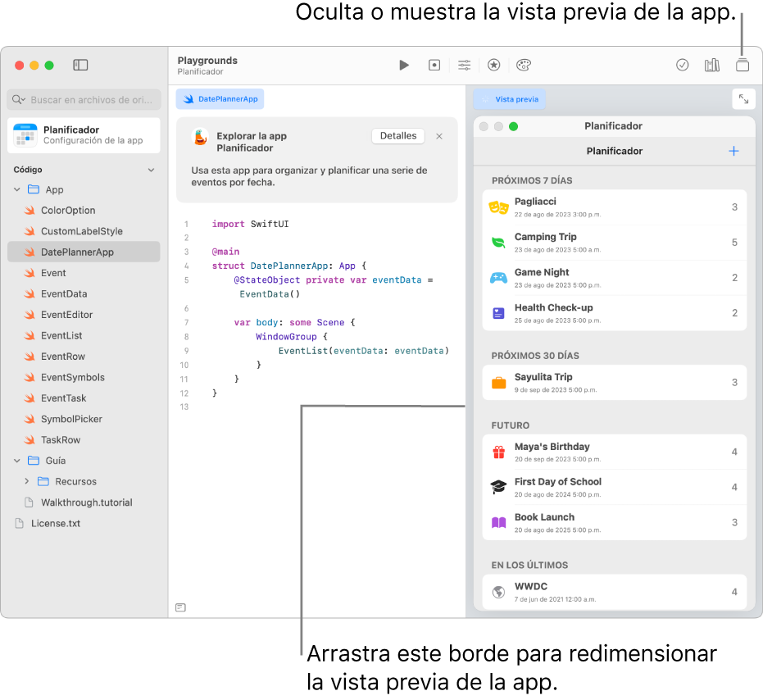Collapse the Código section chevron

click(151, 170)
